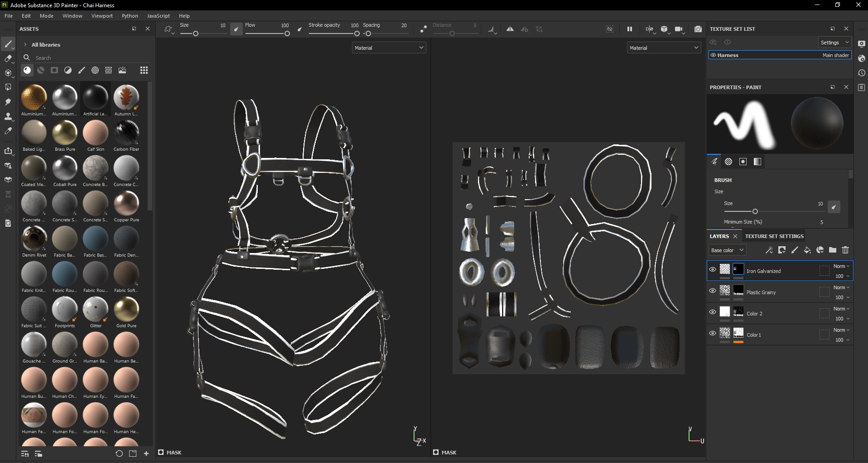This screenshot has height=463, width=868.
Task: Select the Polygon Fill tool
Action: coord(8,87)
